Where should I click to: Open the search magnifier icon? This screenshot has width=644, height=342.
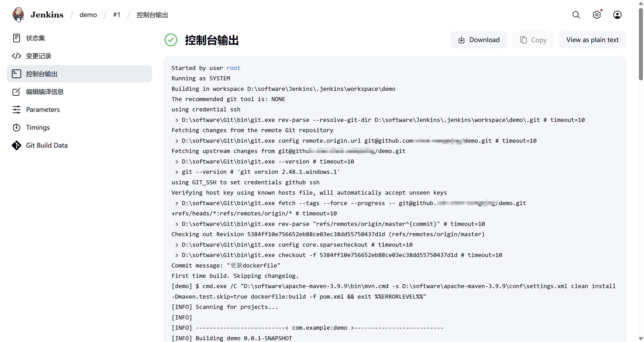point(576,15)
